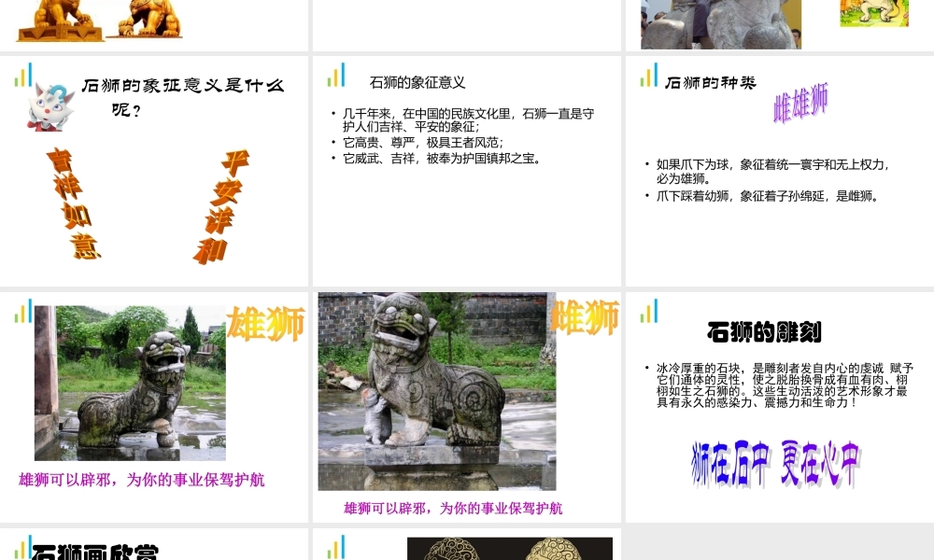
Task: Select the slide titled 石狮的象征意义是什么呢?
Action: [x=154, y=171]
